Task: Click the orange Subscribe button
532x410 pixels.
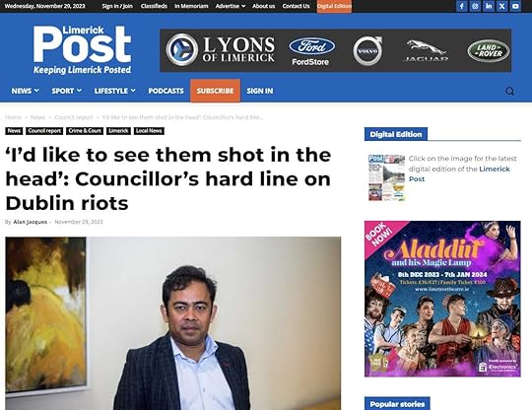Action: 215,91
